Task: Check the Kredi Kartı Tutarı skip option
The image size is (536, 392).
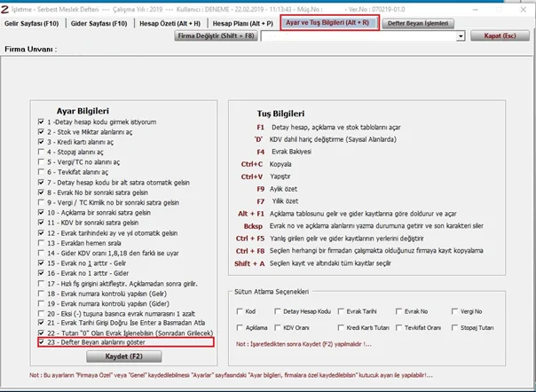Action: (x=341, y=328)
